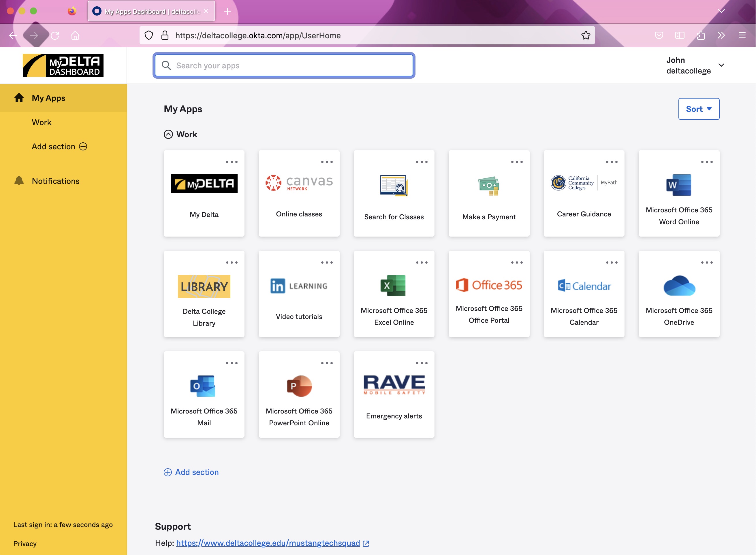Bookmark page with the star icon
Viewport: 756px width, 555px height.
[586, 35]
